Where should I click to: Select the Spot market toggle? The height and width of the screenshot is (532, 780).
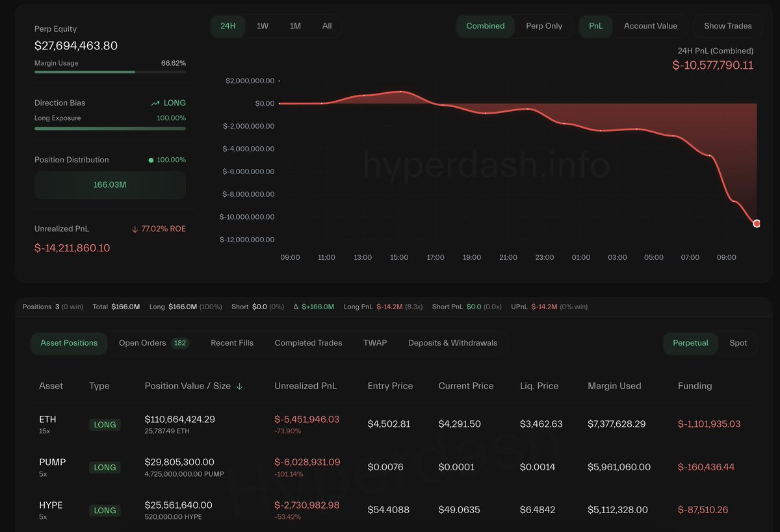tap(738, 343)
